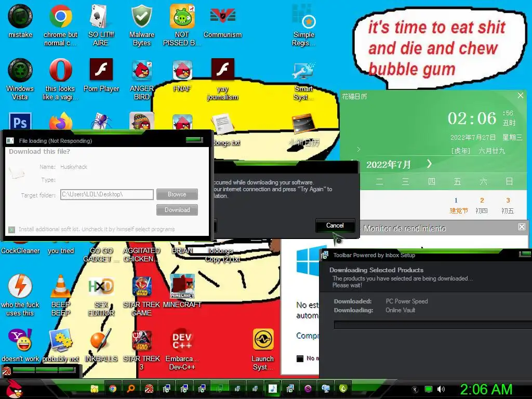The height and width of the screenshot is (399, 532).
Task: Open the STAR TREK 3 icon
Action: coord(141,350)
